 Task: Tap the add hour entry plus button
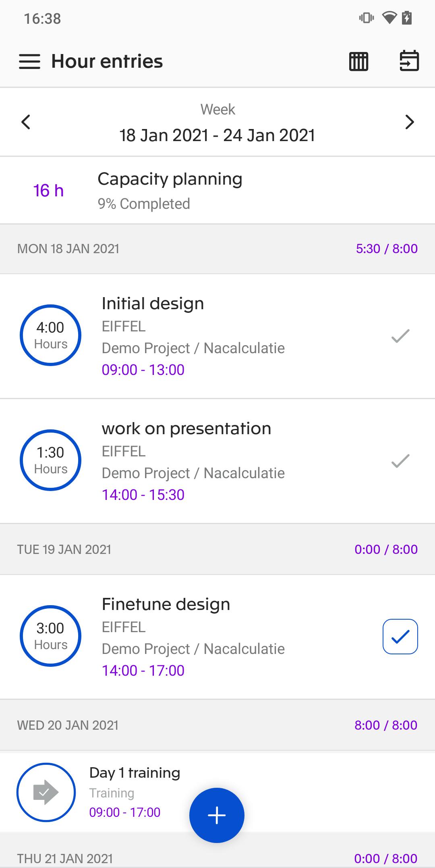click(x=217, y=815)
